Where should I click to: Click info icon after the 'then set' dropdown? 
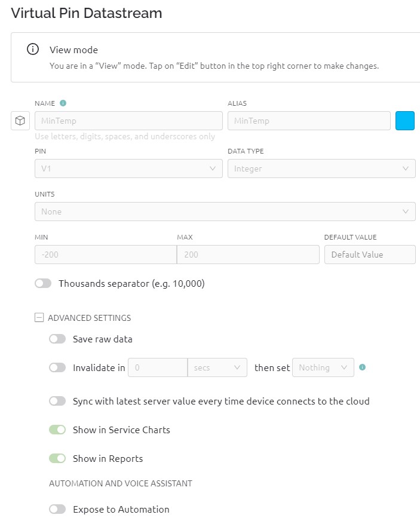click(x=362, y=367)
